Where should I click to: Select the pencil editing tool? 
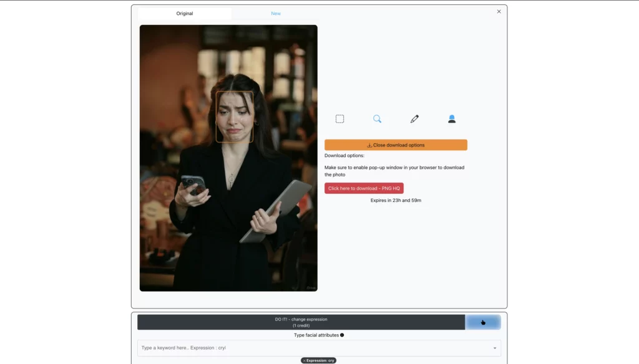click(414, 118)
